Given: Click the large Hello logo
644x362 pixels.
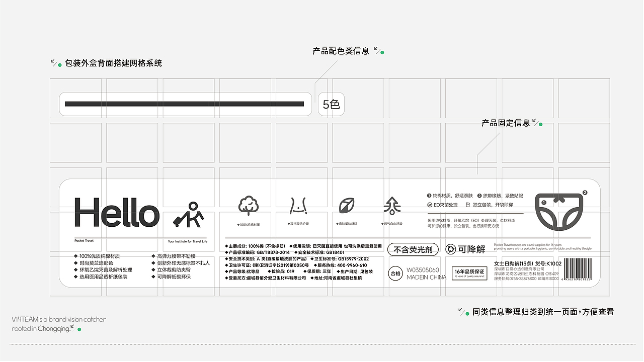Looking at the screenshot, I should click(x=117, y=212).
